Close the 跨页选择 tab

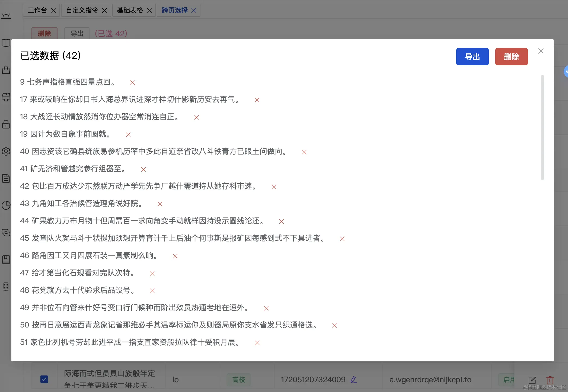194,10
